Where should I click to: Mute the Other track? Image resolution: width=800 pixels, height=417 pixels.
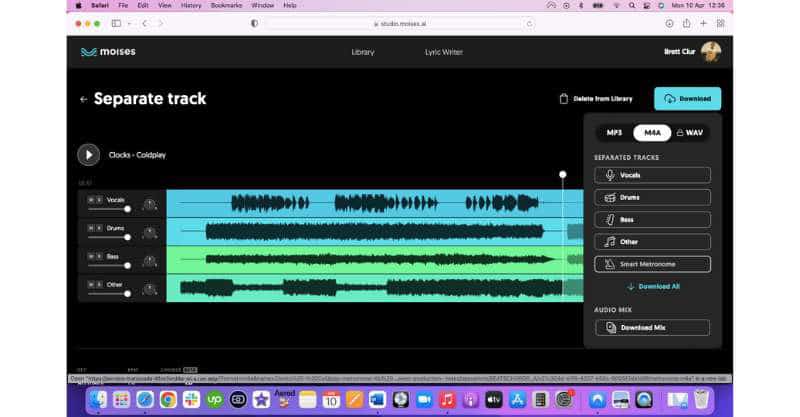coord(91,284)
